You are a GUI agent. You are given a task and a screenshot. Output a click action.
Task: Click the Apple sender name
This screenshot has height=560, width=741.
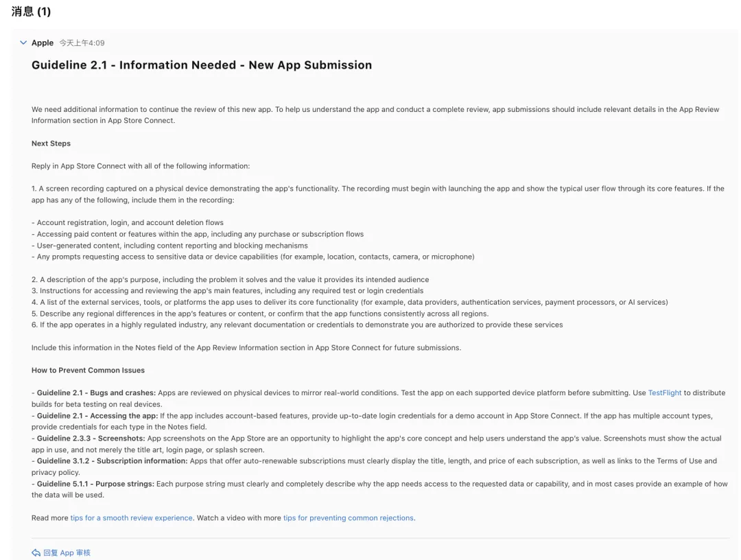pyautogui.click(x=43, y=43)
